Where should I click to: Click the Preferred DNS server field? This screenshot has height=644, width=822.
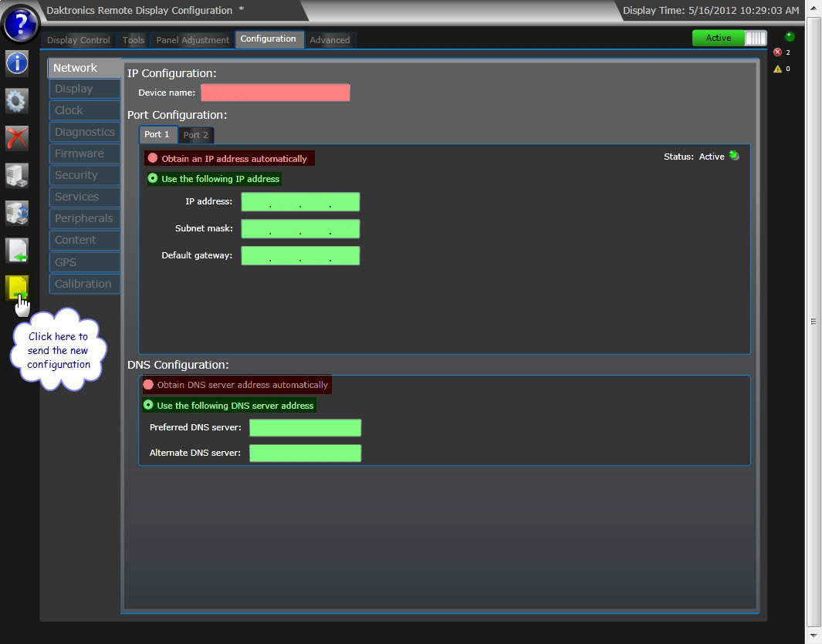point(305,427)
